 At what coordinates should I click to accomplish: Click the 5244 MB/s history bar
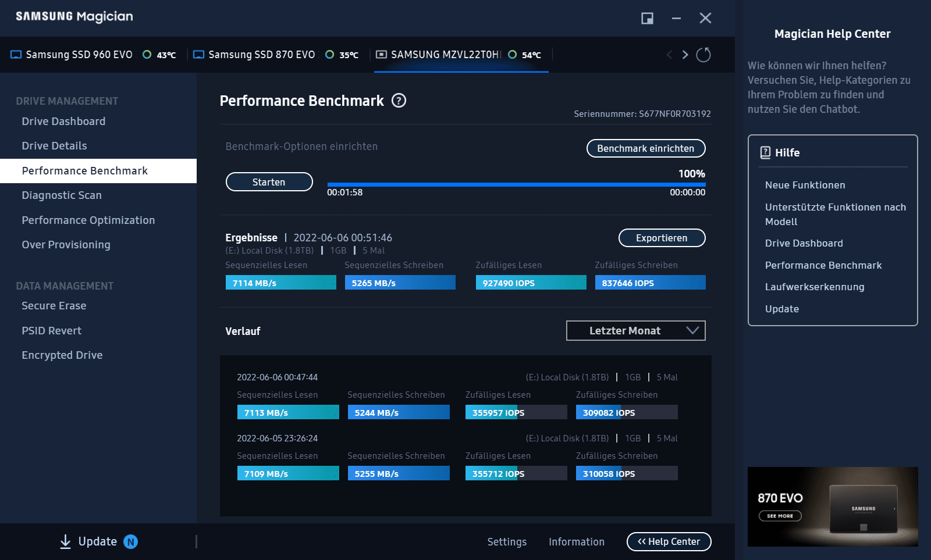click(x=399, y=412)
